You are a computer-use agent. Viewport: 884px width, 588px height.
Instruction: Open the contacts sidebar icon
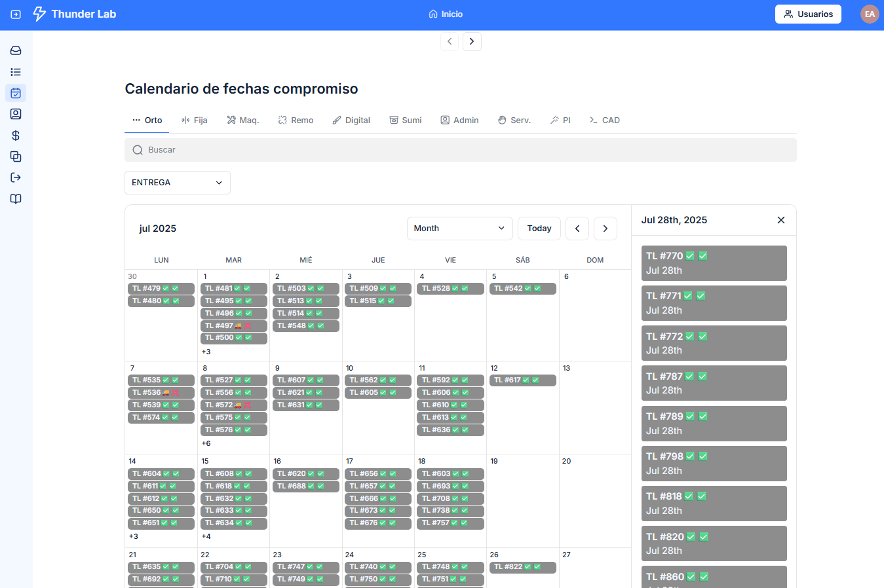16,114
